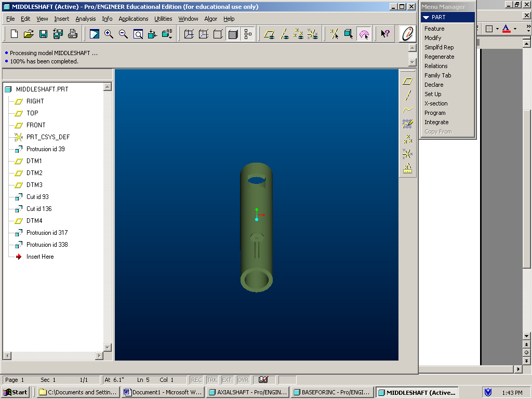Image resolution: width=532 pixels, height=399 pixels.
Task: Switch to AXIALSHAFT window on taskbar
Action: coord(248,392)
